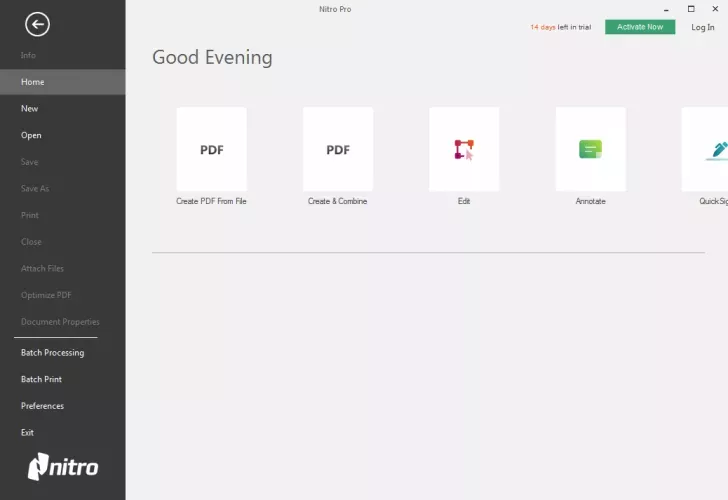Click the Nitro logo in sidebar
This screenshot has height=500, width=728.
coord(63,467)
